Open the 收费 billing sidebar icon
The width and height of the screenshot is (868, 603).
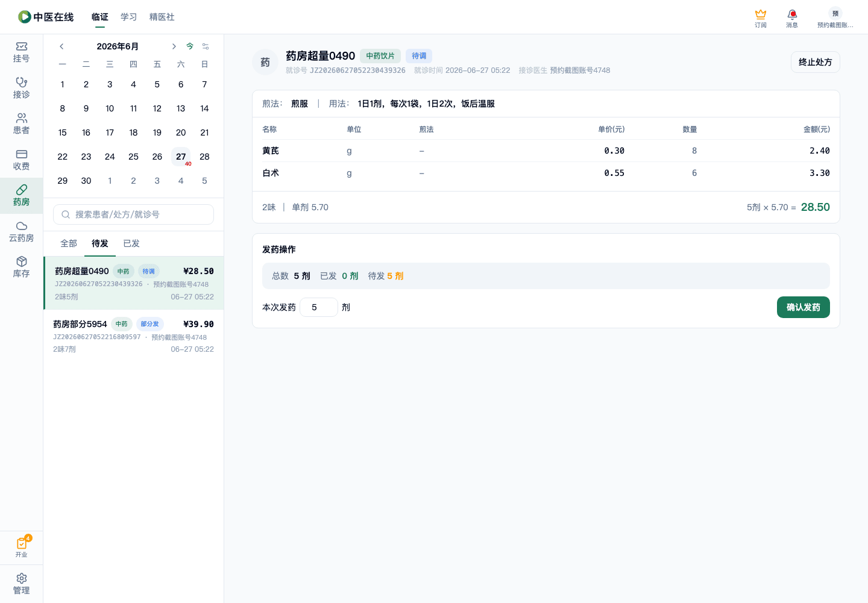click(21, 160)
